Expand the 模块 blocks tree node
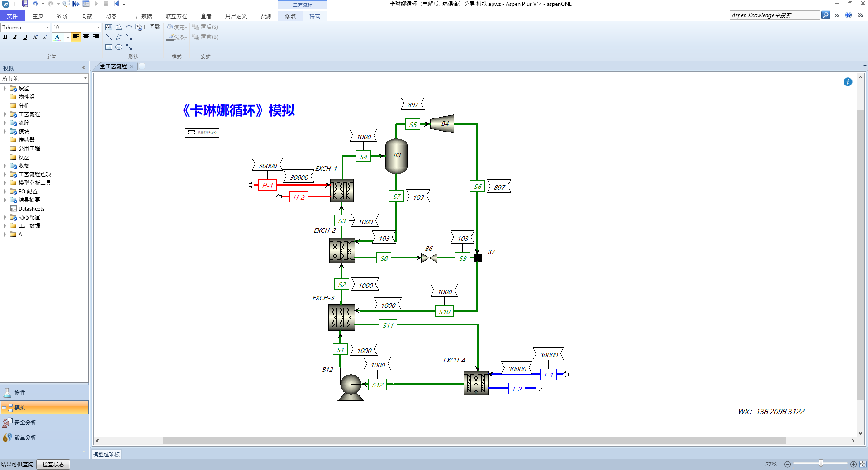This screenshot has height=470, width=868. [x=5, y=132]
